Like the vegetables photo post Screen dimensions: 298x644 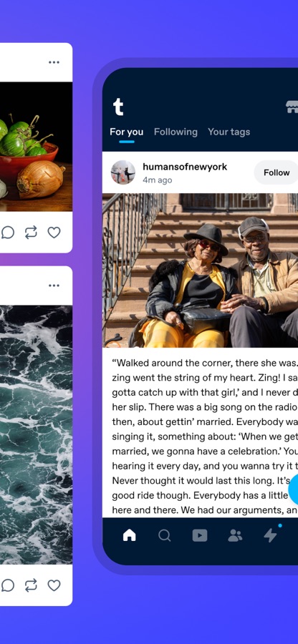click(x=54, y=233)
